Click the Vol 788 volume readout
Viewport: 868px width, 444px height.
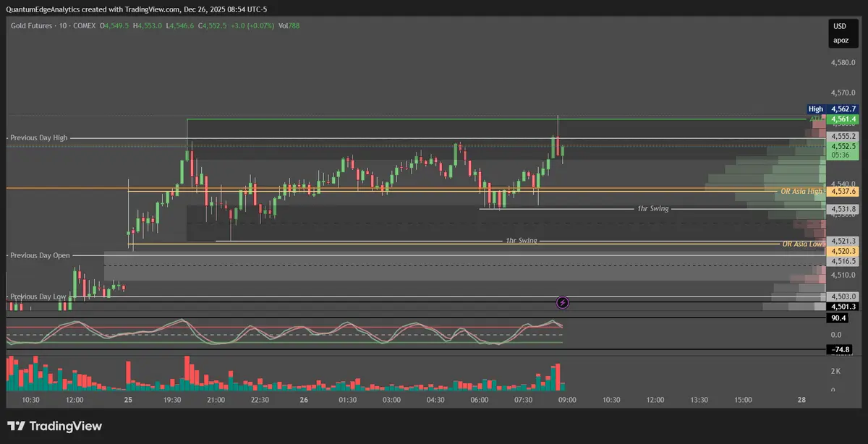pyautogui.click(x=289, y=25)
